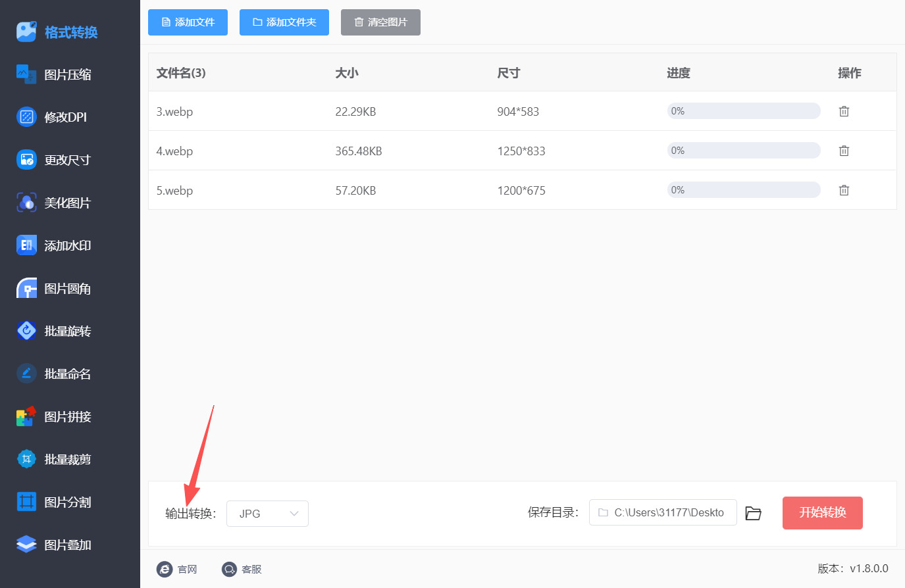905x588 pixels.
Task: Click the open folder browse icon
Action: pos(754,513)
